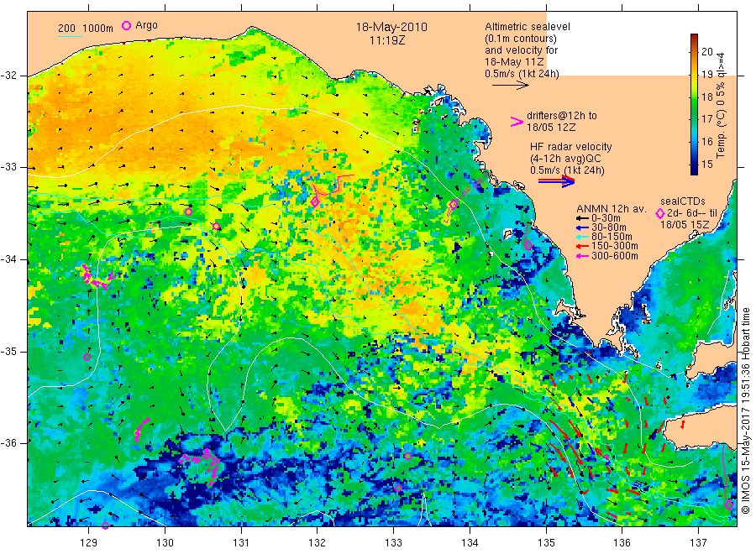Click the '18/05 12Z' drifter time text
Image resolution: width=756 pixels, height=554 pixels.
(551, 128)
